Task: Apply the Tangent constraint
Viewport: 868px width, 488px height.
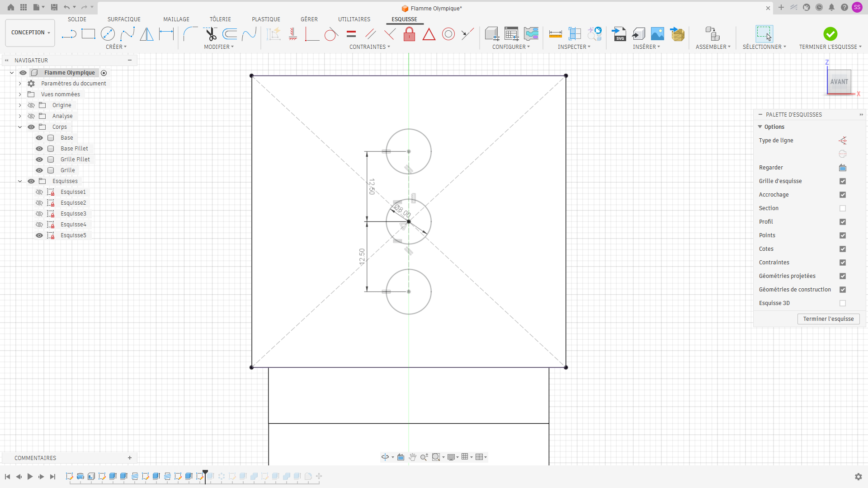Action: [331, 34]
